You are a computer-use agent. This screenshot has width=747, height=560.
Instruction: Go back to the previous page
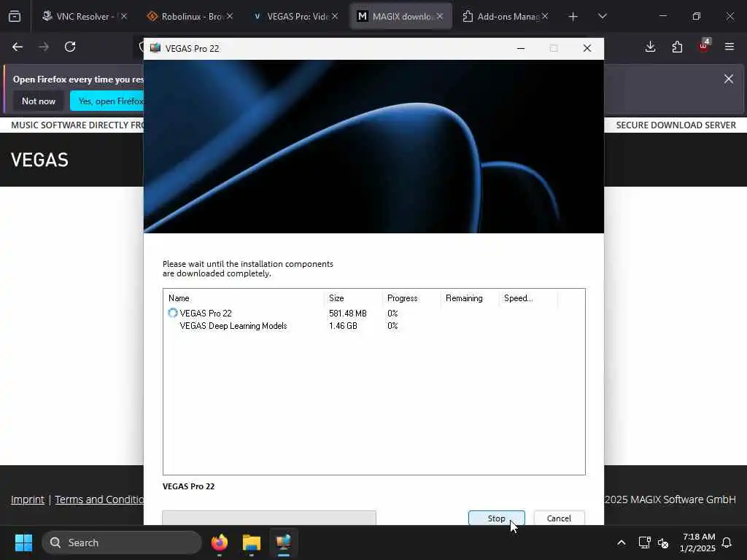click(x=18, y=47)
